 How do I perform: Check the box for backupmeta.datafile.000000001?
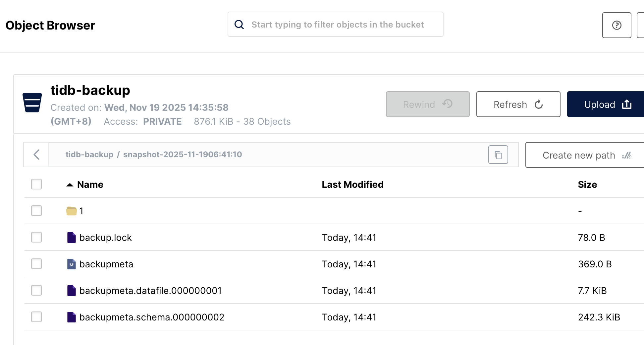pos(36,290)
